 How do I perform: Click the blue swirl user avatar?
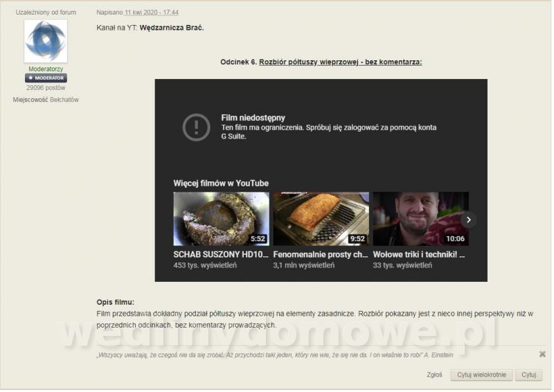46,41
